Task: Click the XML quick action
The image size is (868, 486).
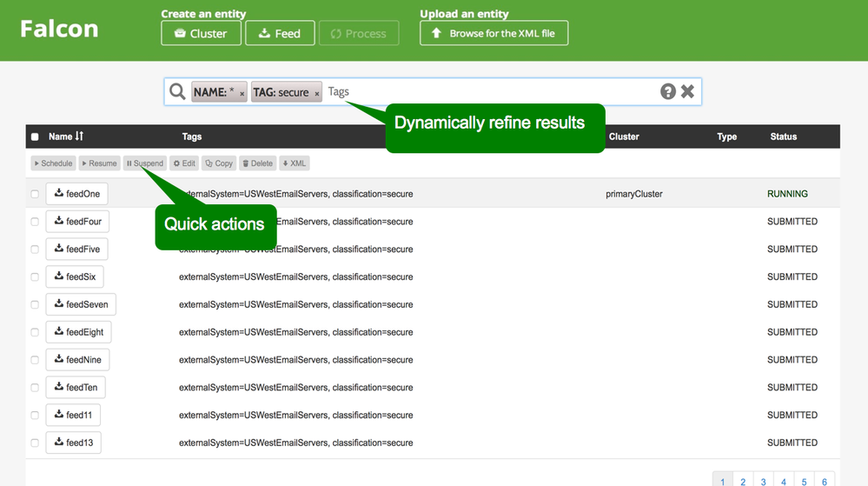Action: click(x=295, y=163)
